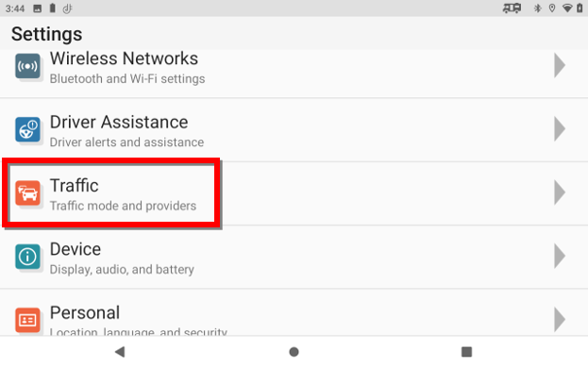Expand Traffic settings with its right arrow

pyautogui.click(x=560, y=192)
